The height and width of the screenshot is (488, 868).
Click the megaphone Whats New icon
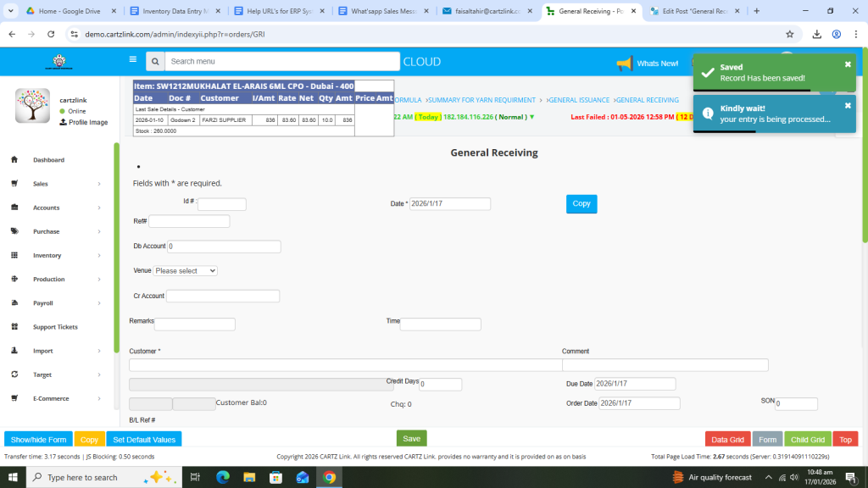tap(625, 64)
